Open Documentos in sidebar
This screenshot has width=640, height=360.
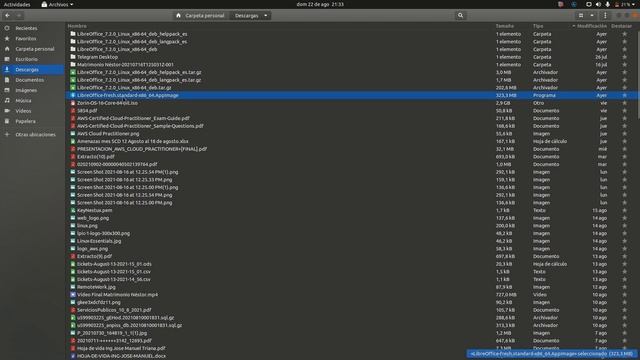29,80
